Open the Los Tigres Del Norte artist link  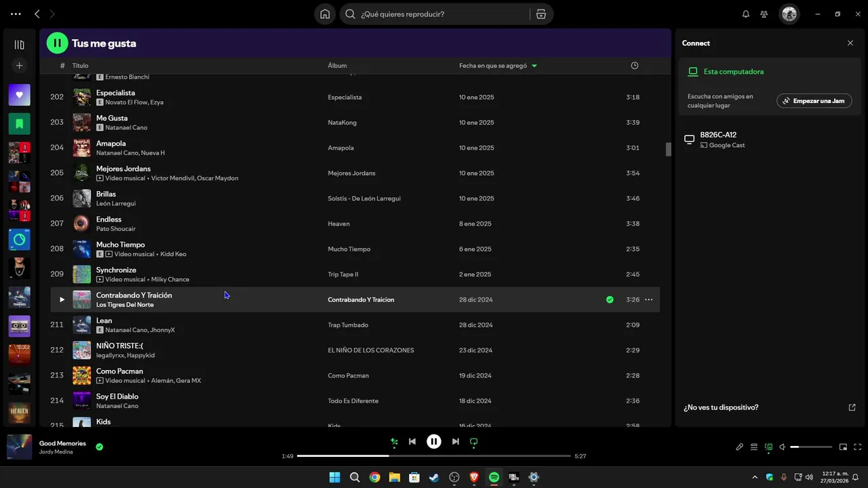pyautogui.click(x=125, y=305)
